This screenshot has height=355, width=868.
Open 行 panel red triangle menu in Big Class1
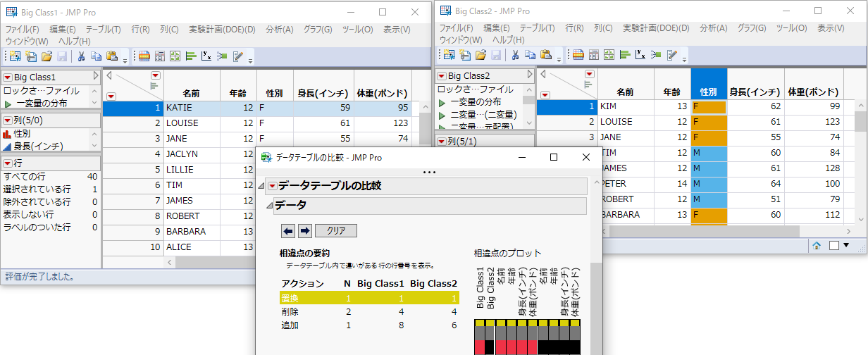(8, 163)
